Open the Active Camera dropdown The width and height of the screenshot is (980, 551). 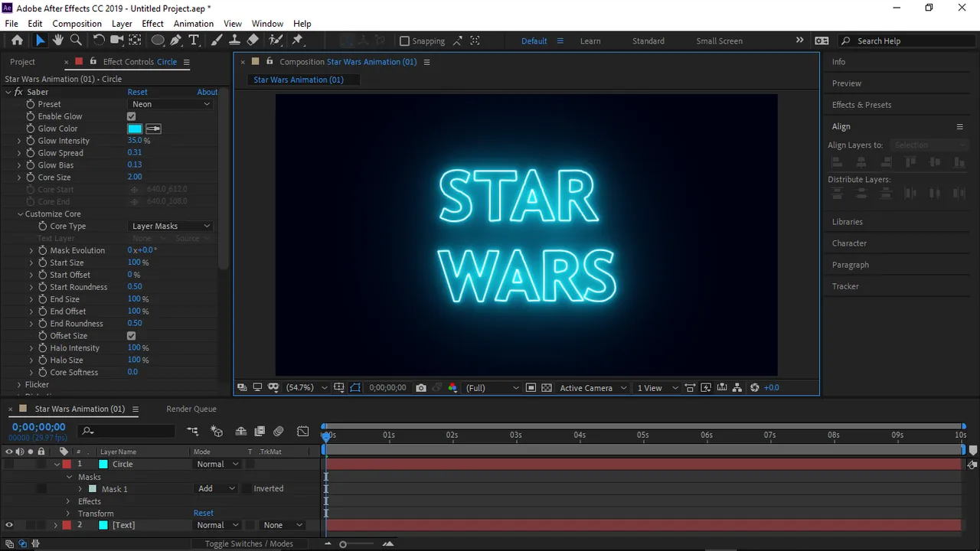click(593, 388)
